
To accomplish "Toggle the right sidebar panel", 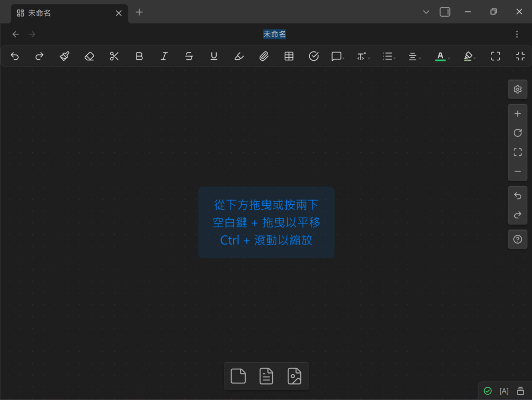I will coord(445,12).
